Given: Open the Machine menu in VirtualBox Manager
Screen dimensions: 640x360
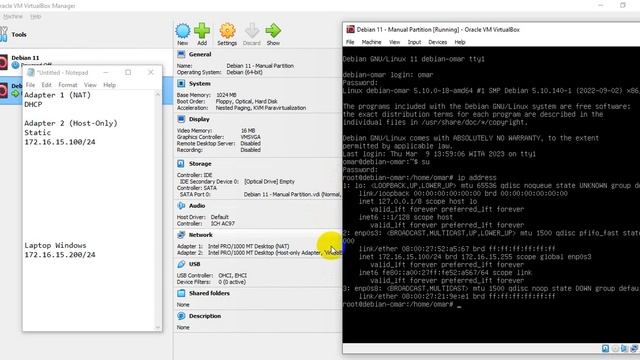Looking at the screenshot, I should point(13,16).
